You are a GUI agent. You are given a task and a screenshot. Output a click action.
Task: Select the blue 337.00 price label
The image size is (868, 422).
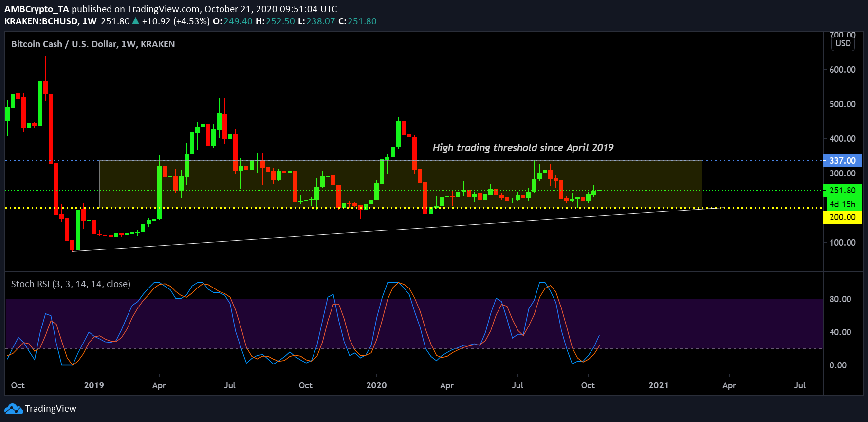[x=842, y=160]
